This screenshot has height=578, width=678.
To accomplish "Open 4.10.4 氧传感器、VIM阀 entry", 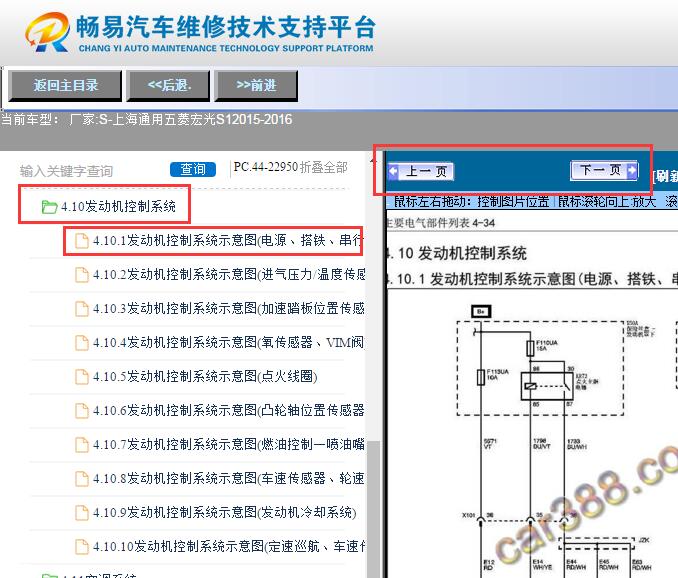I will (x=228, y=342).
